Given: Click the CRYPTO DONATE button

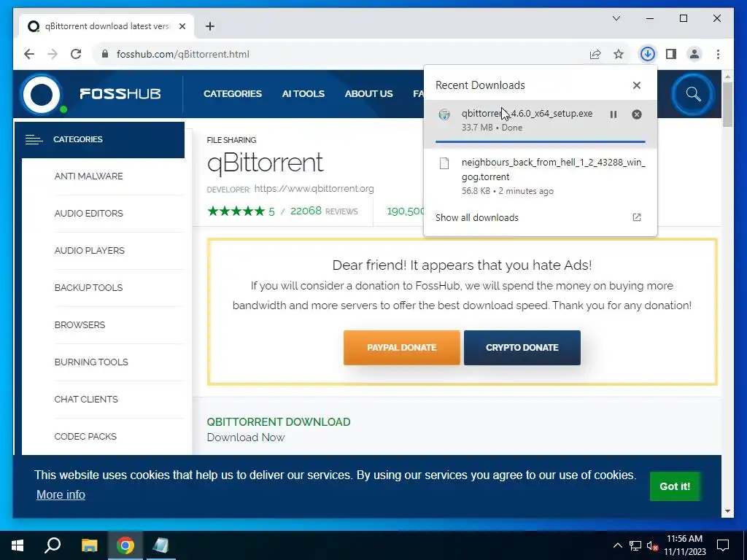Looking at the screenshot, I should [522, 348].
